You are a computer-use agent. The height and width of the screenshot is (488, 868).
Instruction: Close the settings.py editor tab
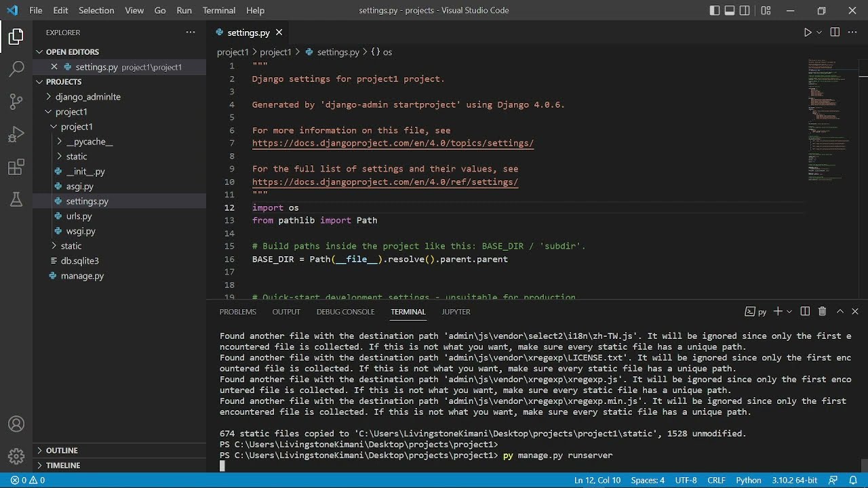click(x=279, y=33)
